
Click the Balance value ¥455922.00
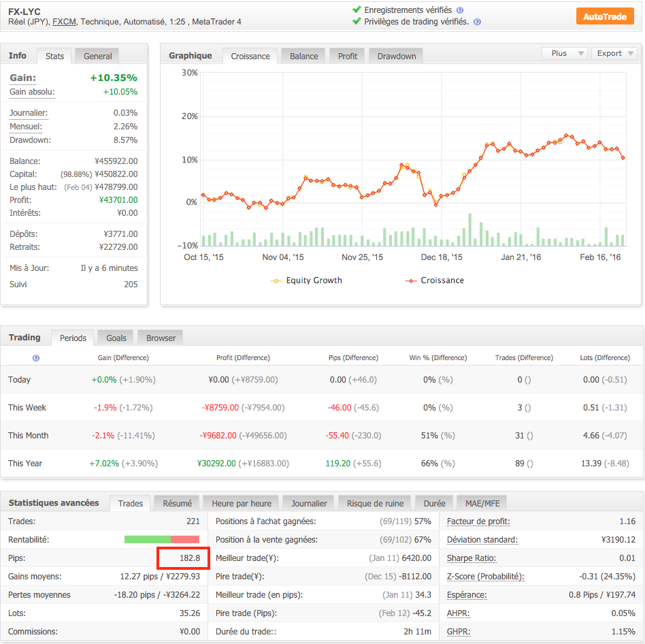click(x=116, y=161)
